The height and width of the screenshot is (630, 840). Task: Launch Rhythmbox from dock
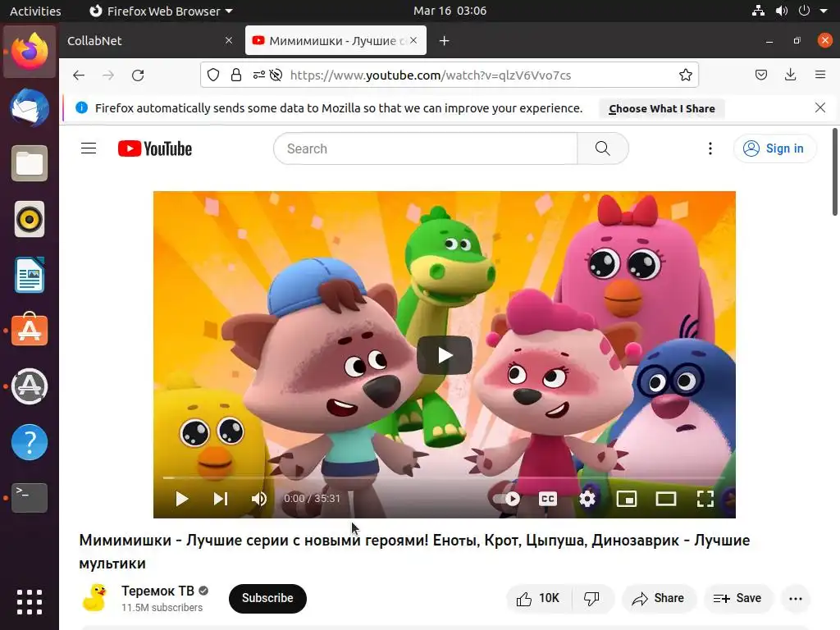[30, 219]
